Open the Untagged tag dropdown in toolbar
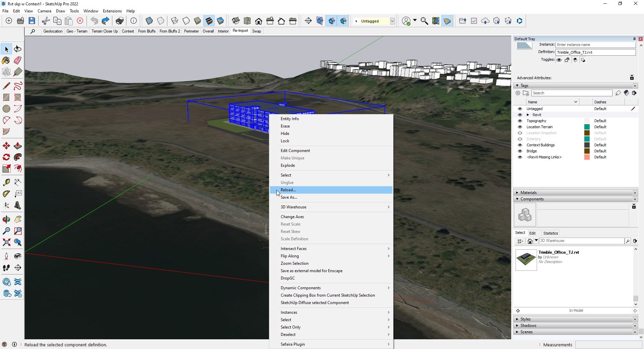The width and height of the screenshot is (644, 349). tap(392, 21)
